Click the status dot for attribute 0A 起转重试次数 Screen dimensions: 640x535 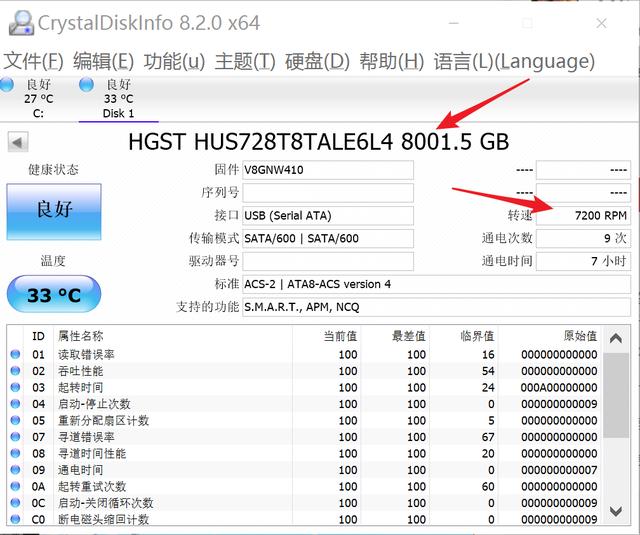pyautogui.click(x=15, y=486)
